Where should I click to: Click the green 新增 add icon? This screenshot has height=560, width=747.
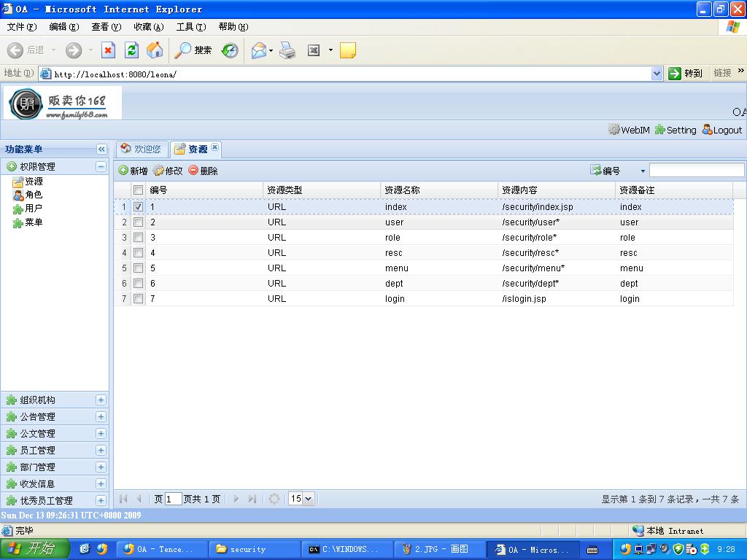(123, 171)
